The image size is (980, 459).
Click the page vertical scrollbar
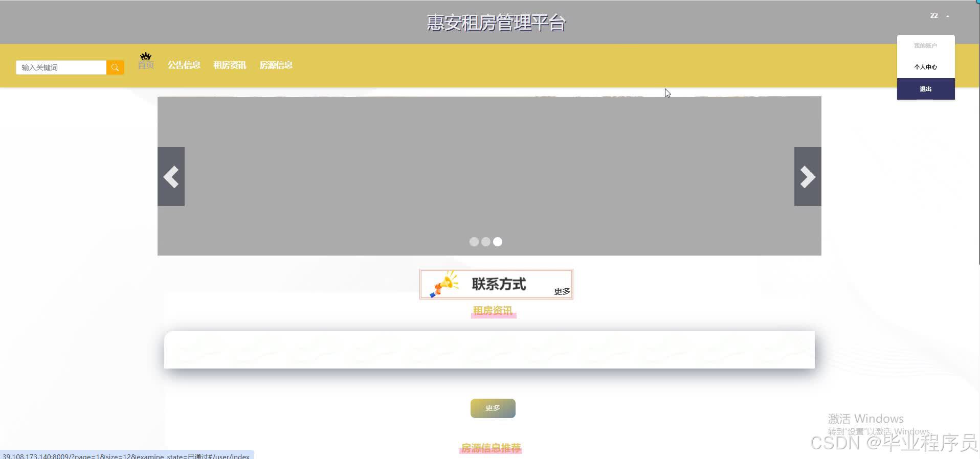pos(978,133)
